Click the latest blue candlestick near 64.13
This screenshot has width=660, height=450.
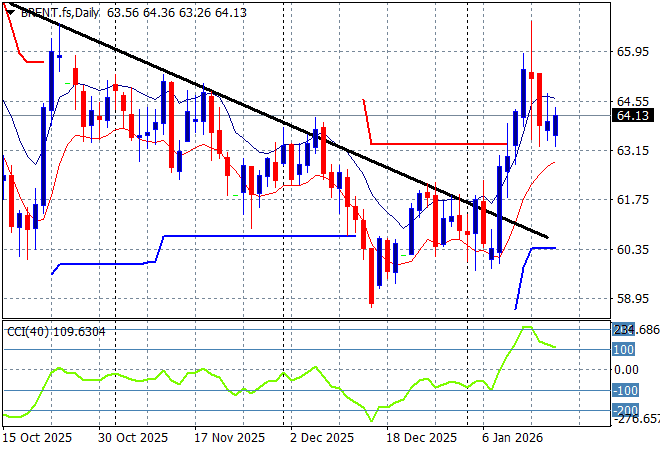click(556, 125)
